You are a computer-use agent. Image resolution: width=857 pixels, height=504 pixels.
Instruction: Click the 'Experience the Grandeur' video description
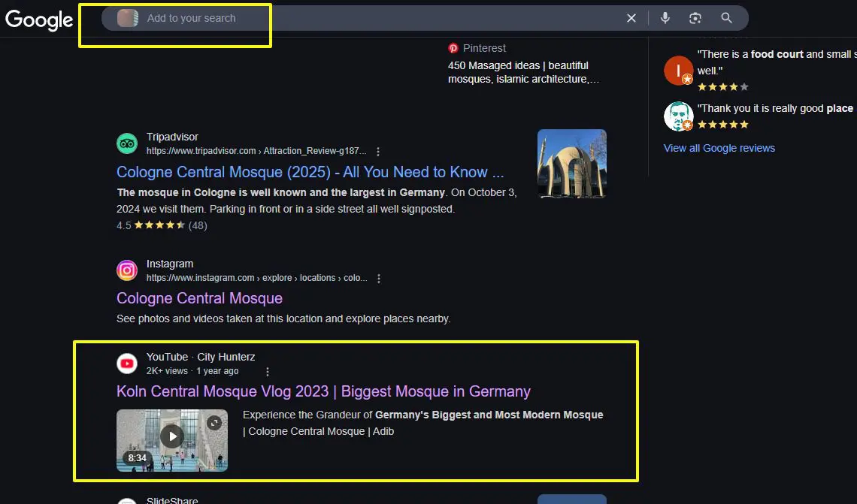point(423,423)
